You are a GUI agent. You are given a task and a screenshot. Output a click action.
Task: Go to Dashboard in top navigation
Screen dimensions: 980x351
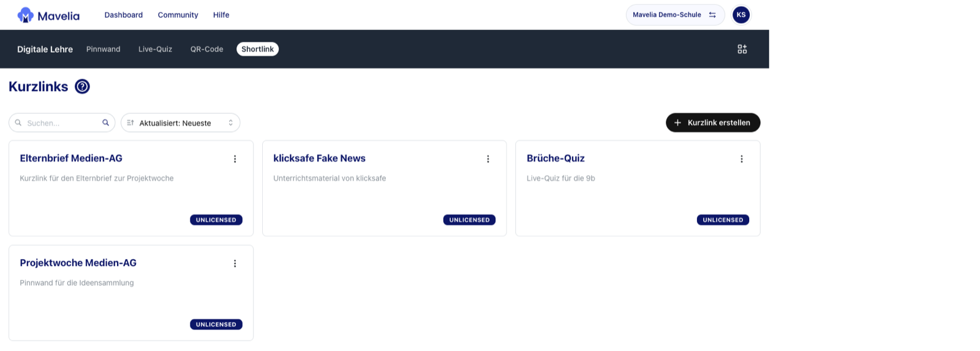pyautogui.click(x=124, y=15)
